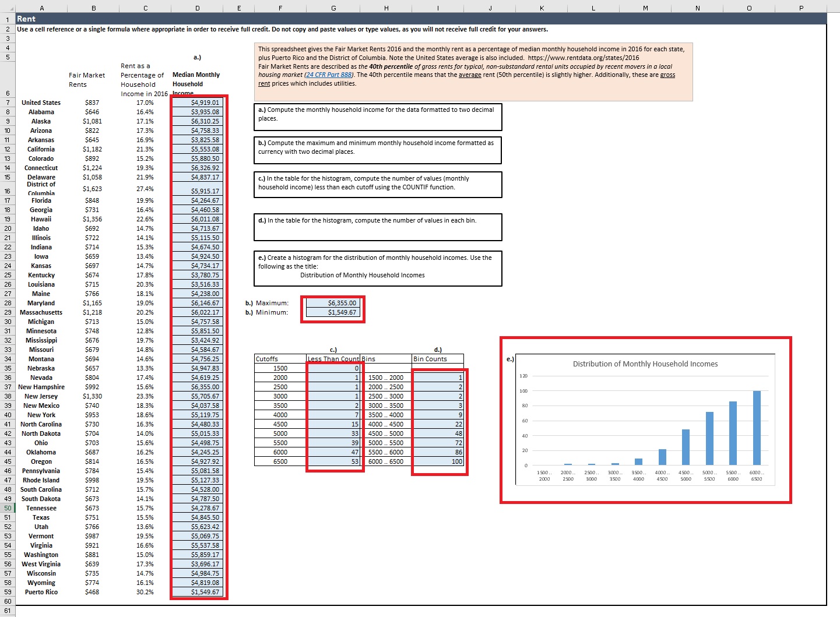
Task: Click the $4,919.01 income cell
Action: point(198,103)
